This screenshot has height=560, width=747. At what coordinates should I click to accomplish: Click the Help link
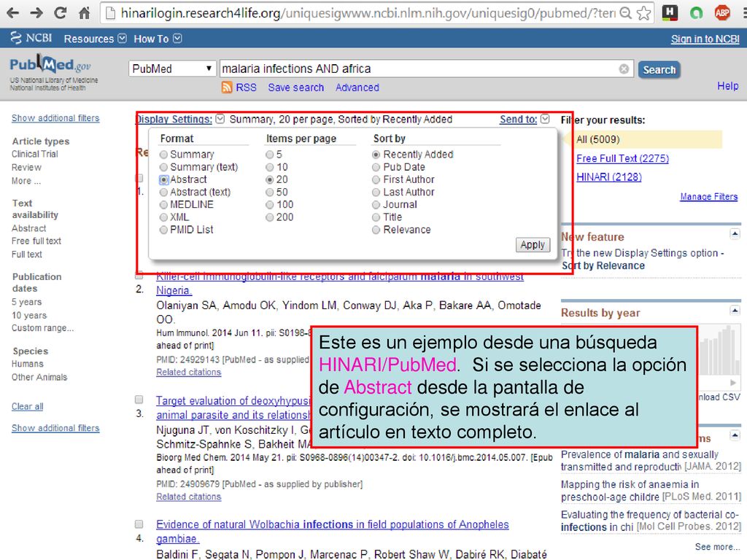tap(728, 86)
